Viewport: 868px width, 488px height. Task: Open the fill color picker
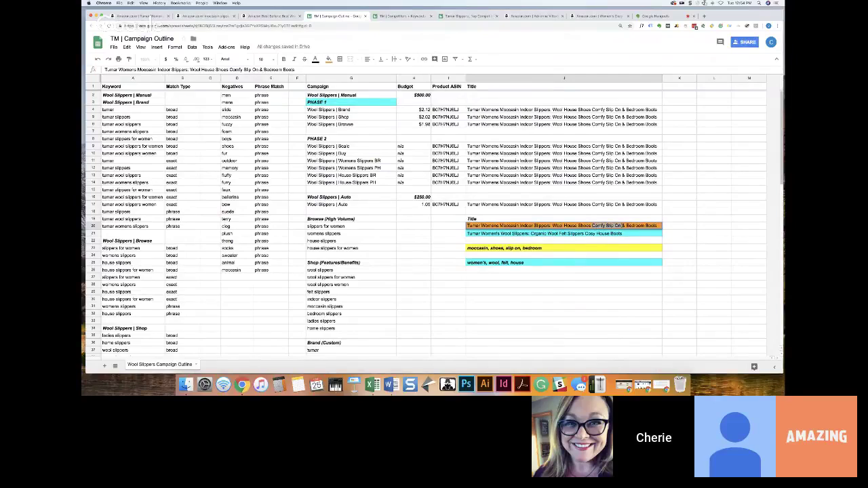click(x=329, y=59)
